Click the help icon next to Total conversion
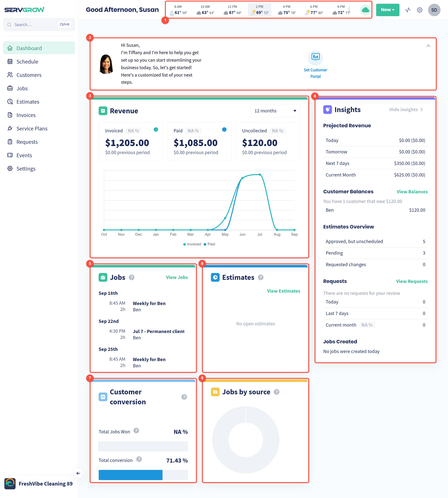Screen dimensions: 448x498 click(x=139, y=459)
